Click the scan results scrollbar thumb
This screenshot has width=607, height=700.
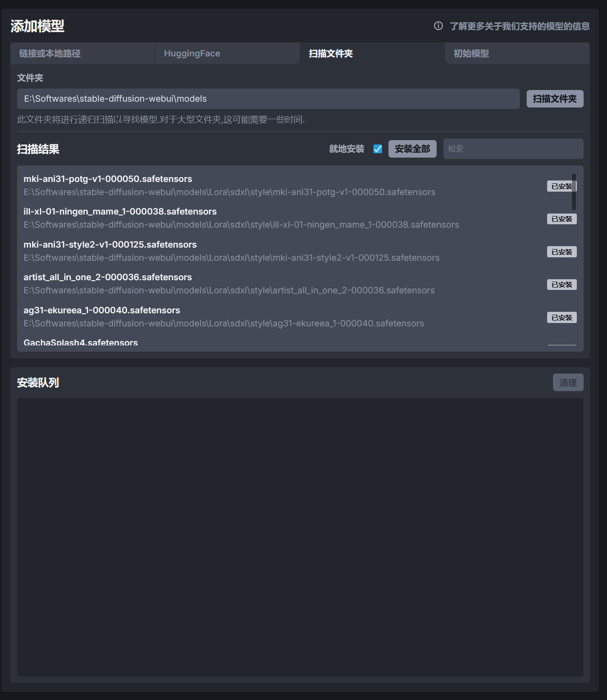pos(574,192)
